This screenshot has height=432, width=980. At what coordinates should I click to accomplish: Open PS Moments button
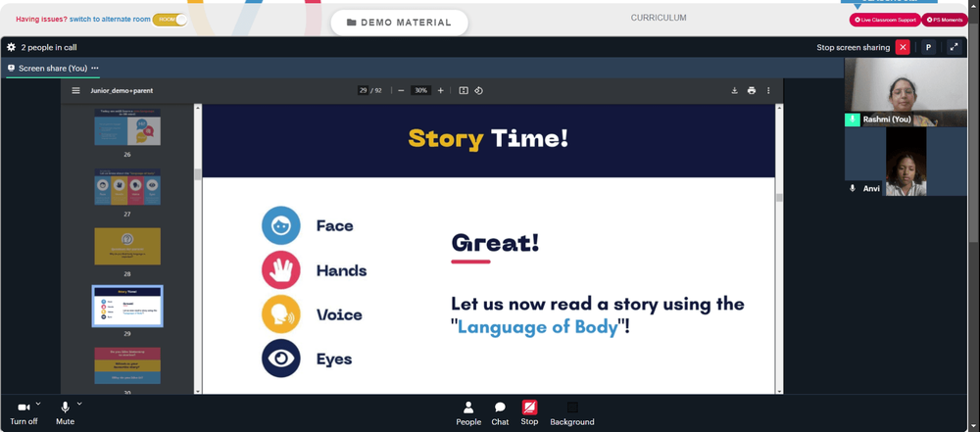click(945, 20)
